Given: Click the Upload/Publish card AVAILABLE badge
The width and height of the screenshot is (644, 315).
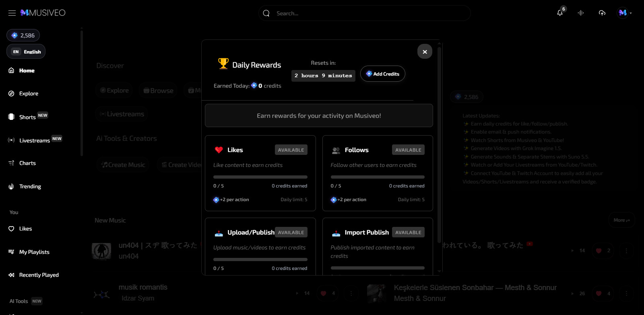Looking at the screenshot, I should click(291, 233).
